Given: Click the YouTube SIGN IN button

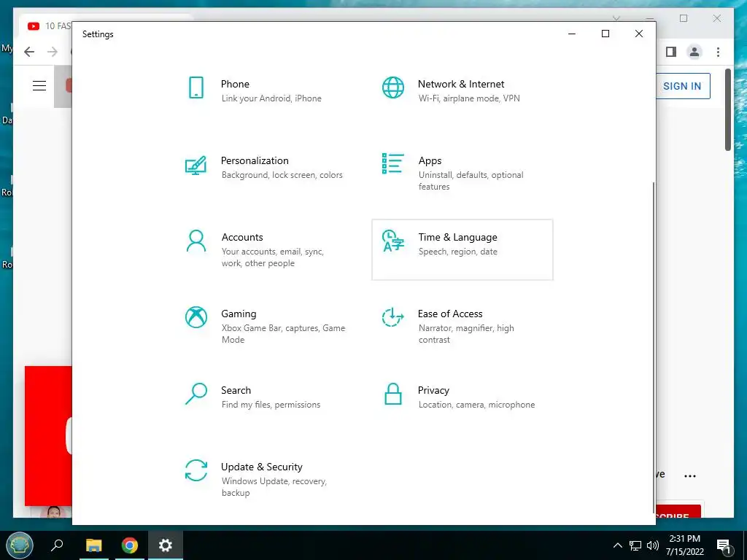Looking at the screenshot, I should (682, 86).
